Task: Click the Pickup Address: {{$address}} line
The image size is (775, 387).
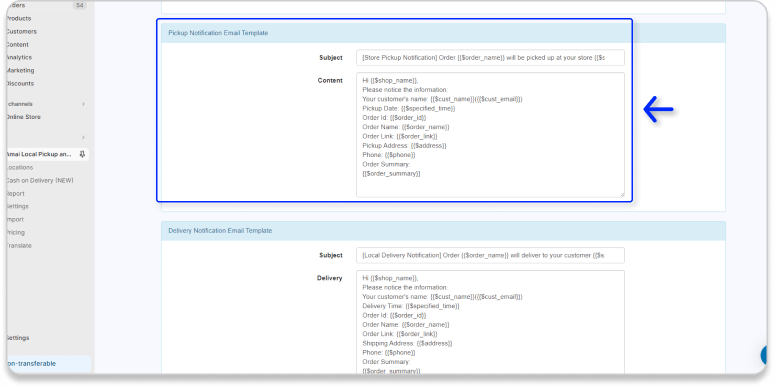Action: [404, 146]
